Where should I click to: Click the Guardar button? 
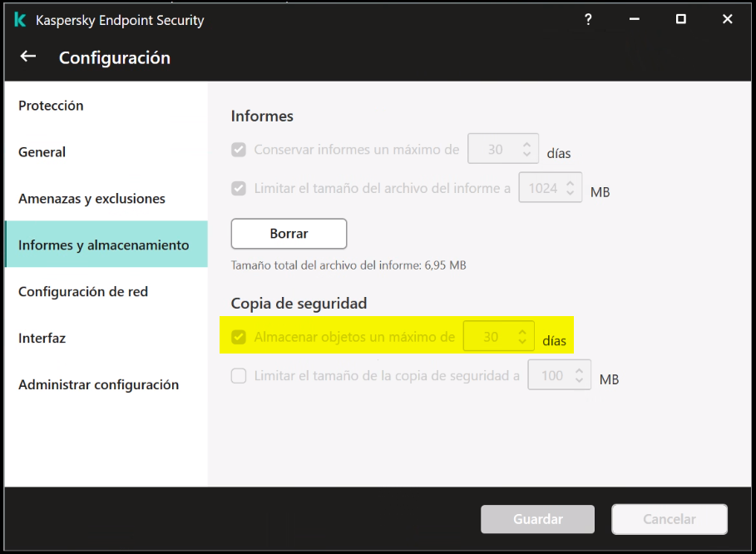pos(537,519)
